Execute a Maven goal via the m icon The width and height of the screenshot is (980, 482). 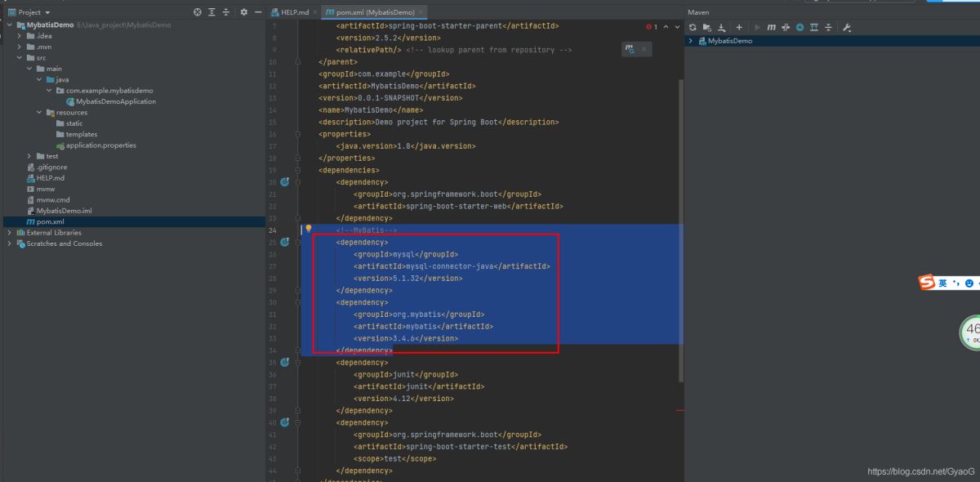coord(770,27)
